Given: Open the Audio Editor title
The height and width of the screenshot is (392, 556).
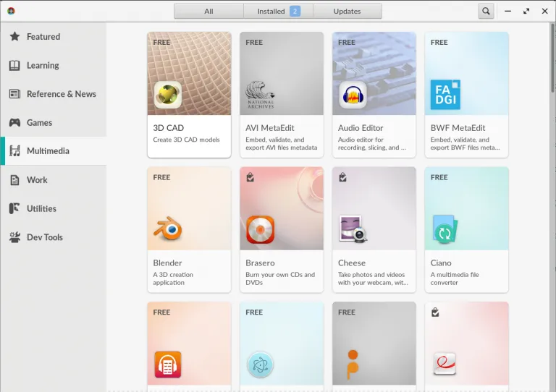Looking at the screenshot, I should (361, 128).
